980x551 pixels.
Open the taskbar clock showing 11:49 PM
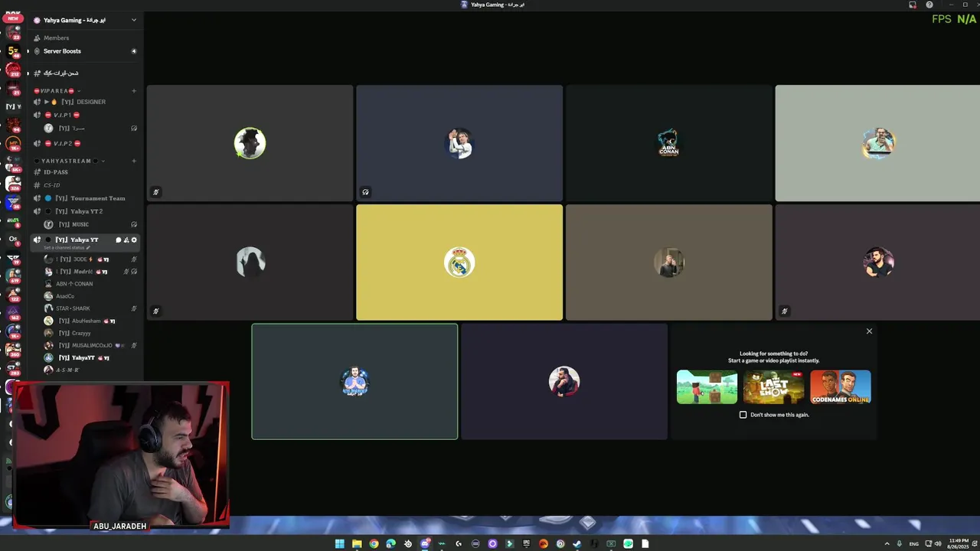click(x=959, y=543)
